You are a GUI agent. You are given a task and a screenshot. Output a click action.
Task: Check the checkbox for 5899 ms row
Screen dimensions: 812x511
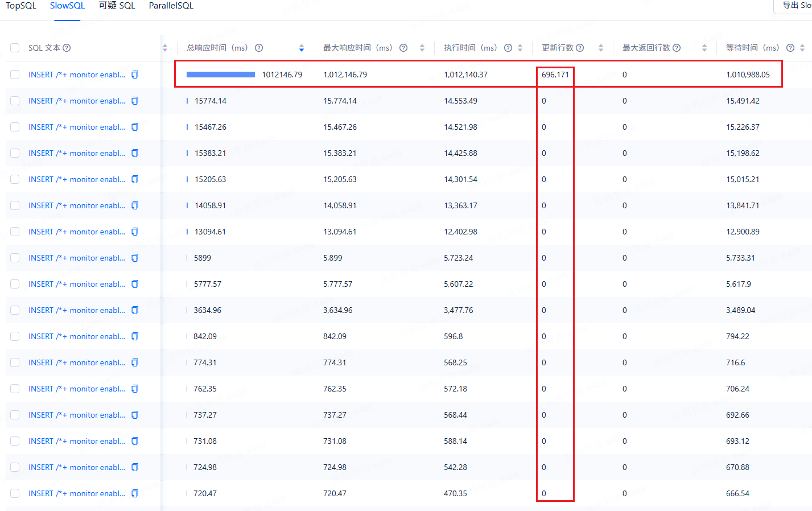click(x=15, y=258)
